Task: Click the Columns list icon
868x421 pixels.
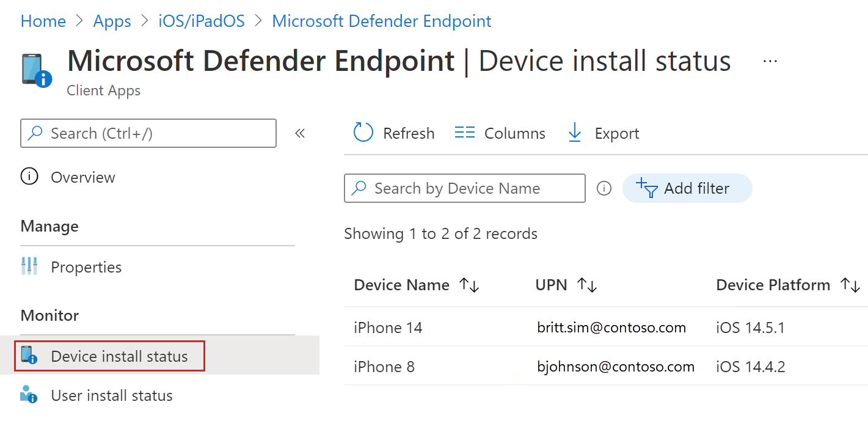Action: [465, 133]
